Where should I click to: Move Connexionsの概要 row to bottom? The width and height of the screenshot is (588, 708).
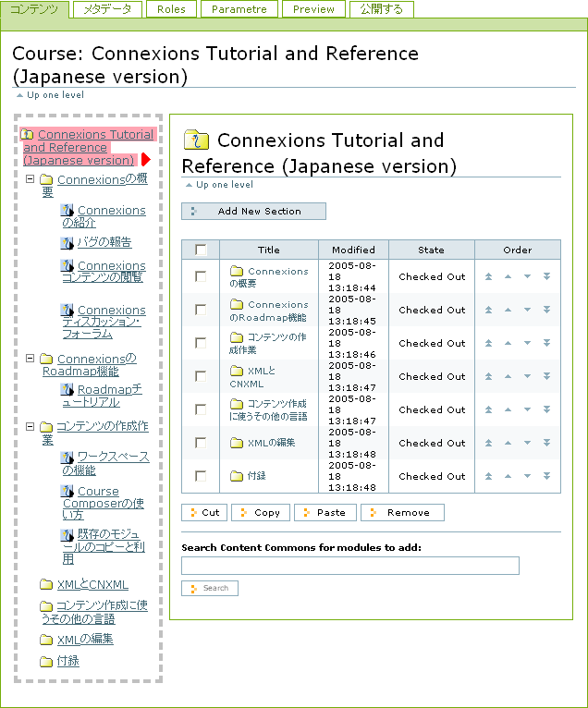[x=547, y=276]
